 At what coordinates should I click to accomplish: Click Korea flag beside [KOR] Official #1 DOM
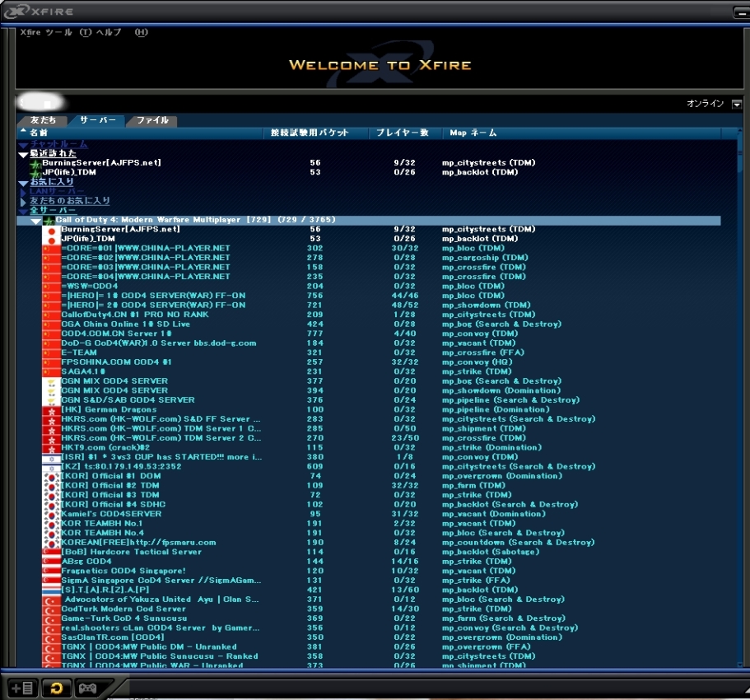[51, 476]
